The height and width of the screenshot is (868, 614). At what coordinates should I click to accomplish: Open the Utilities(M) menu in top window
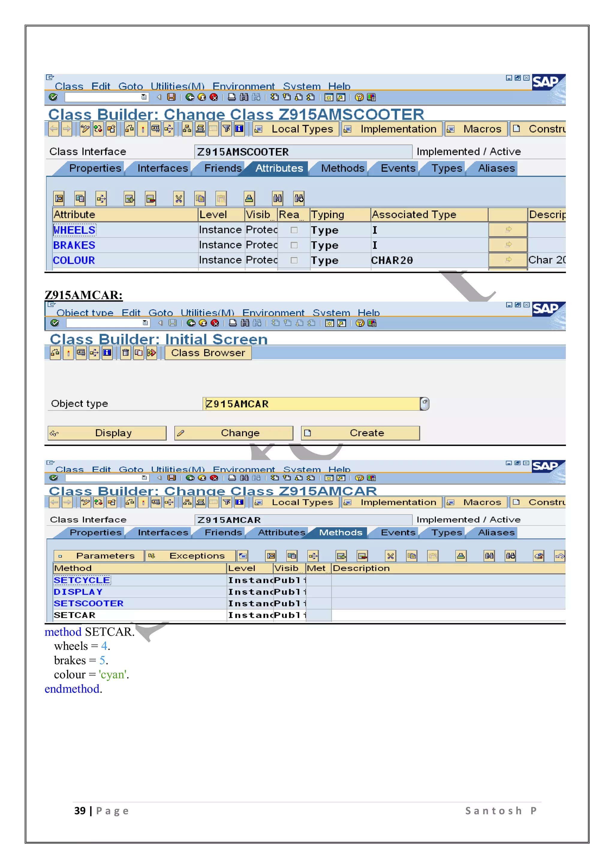177,86
